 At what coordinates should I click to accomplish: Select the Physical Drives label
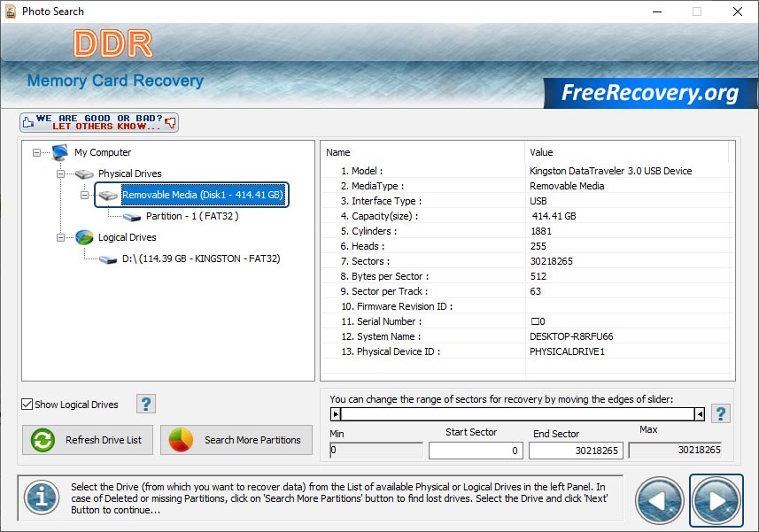[129, 173]
